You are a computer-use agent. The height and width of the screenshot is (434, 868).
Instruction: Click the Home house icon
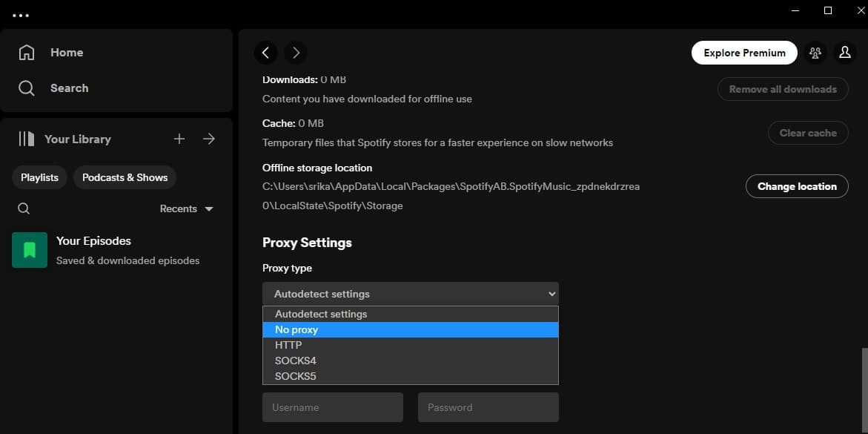click(x=27, y=53)
